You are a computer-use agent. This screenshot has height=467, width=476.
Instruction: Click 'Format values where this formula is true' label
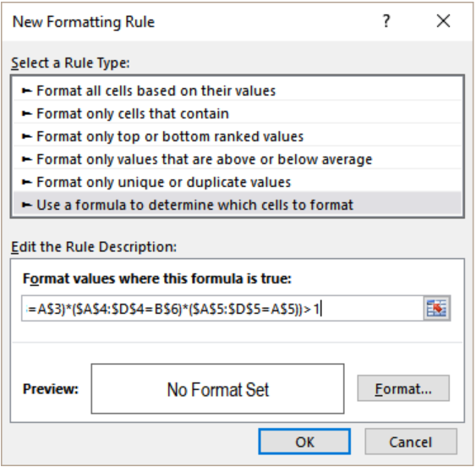pos(157,278)
